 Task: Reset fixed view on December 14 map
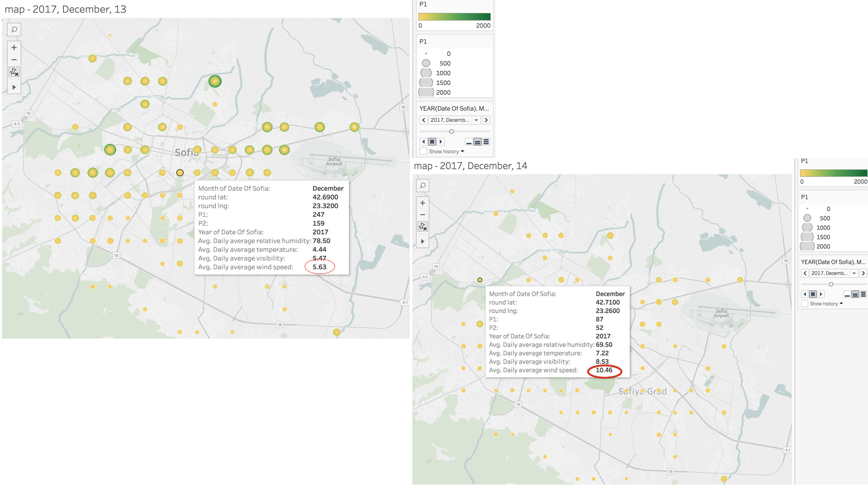[423, 227]
